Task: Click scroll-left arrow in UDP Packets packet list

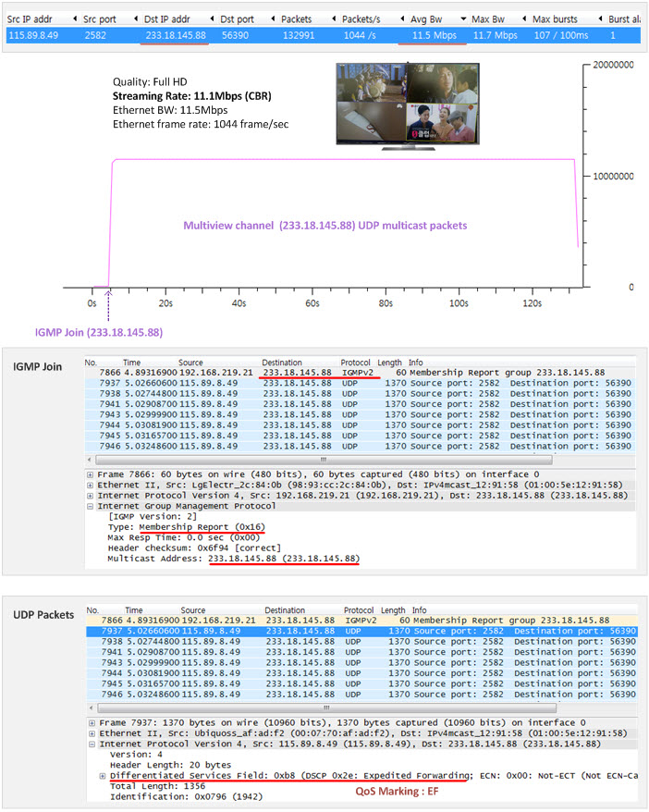Action: click(x=92, y=707)
